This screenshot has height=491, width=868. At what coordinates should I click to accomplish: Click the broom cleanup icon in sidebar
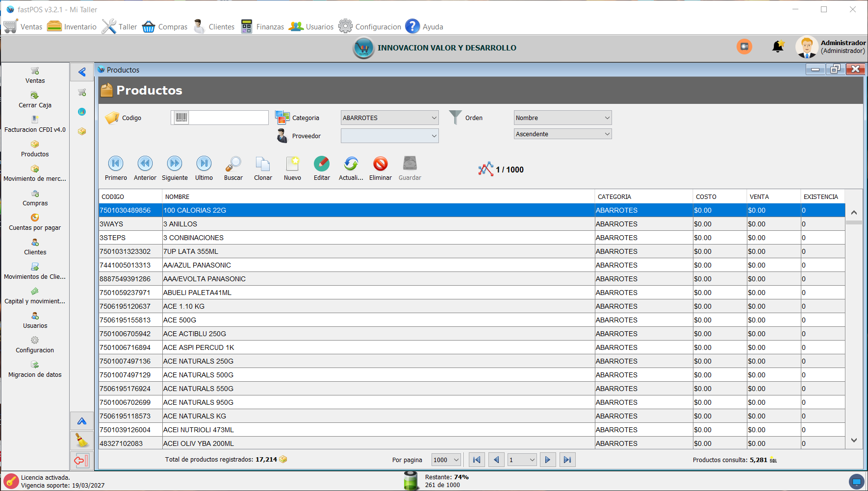(x=82, y=441)
